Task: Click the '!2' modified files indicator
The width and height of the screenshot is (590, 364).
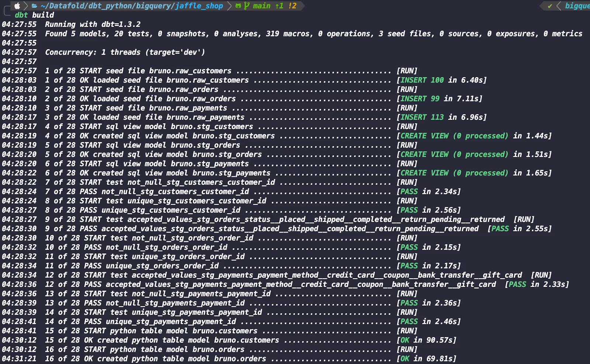Action: tap(292, 6)
